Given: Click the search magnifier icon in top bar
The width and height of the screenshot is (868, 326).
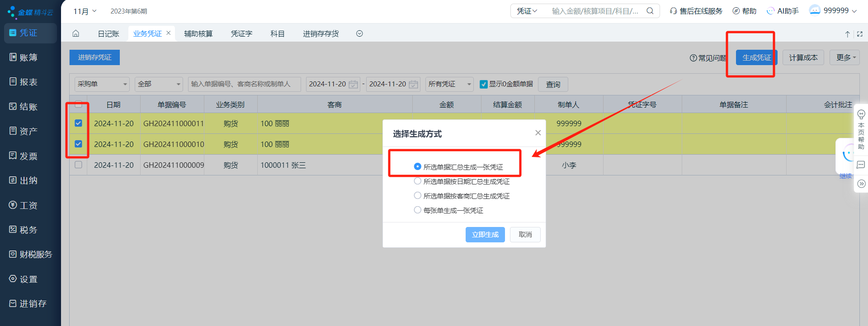Looking at the screenshot, I should (650, 11).
